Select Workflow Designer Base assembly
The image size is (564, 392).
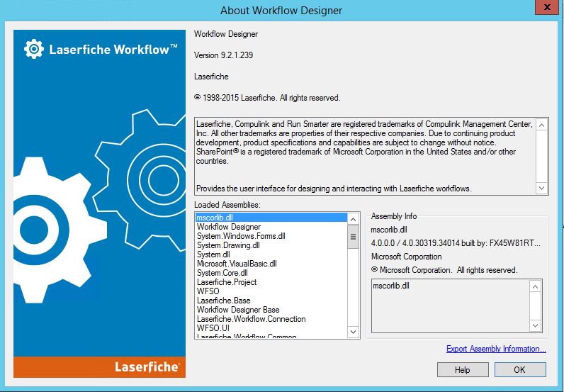271,310
